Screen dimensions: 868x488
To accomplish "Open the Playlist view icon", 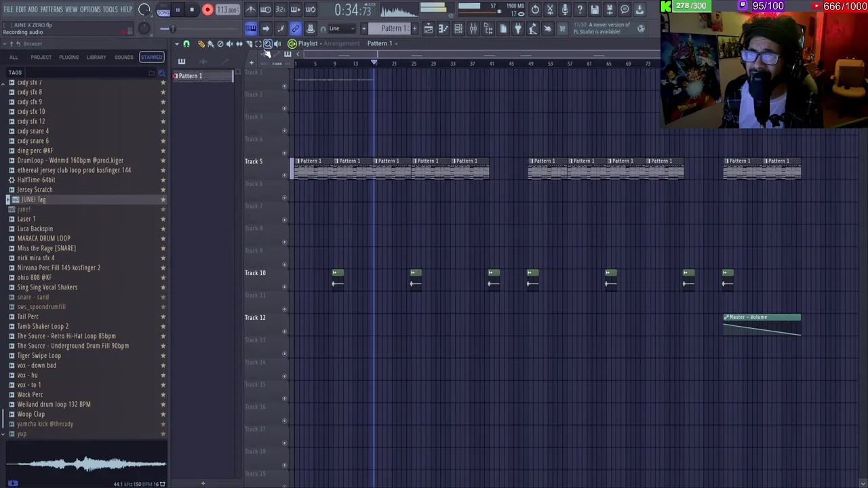I will pos(429,28).
